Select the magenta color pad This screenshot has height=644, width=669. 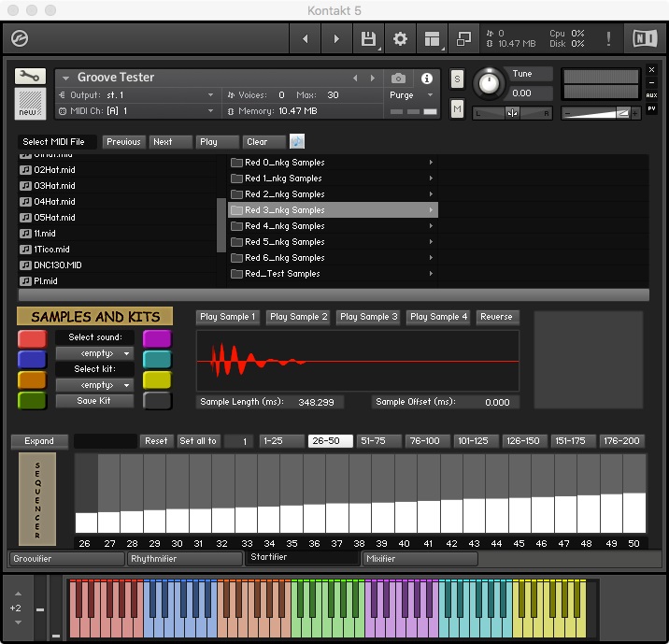click(157, 338)
